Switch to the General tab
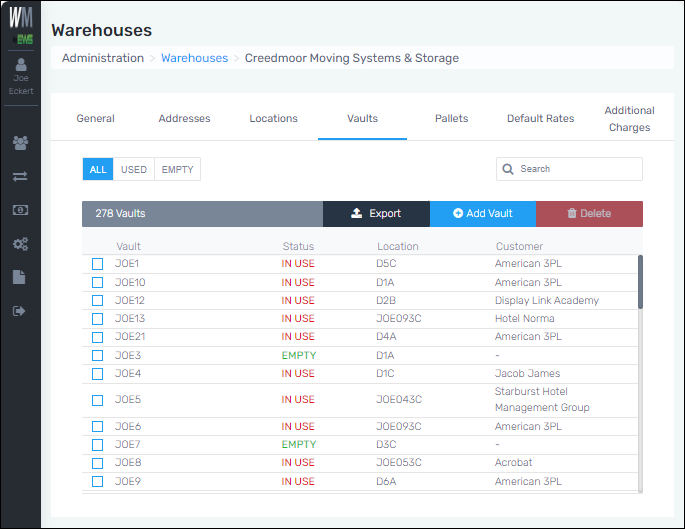The image size is (685, 529). pos(96,118)
